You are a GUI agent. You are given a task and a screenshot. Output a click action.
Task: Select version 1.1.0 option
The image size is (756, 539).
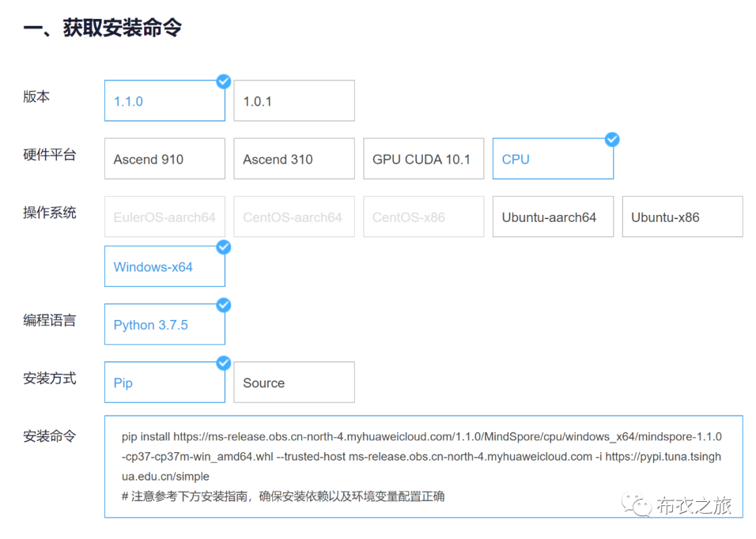point(164,101)
